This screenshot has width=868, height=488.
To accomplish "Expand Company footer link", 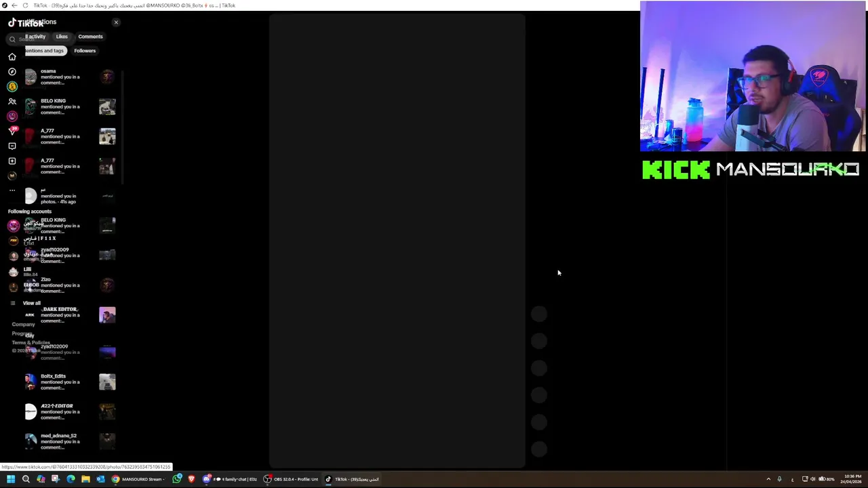I will (23, 324).
